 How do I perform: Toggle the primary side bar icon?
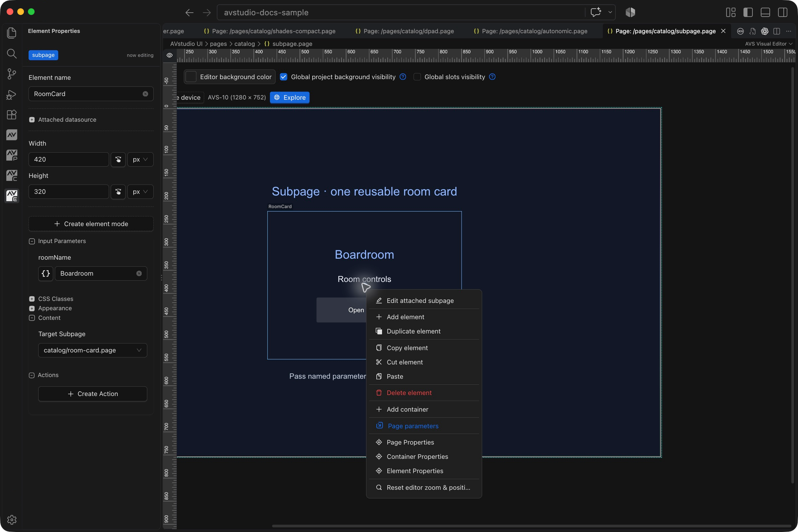tap(748, 13)
